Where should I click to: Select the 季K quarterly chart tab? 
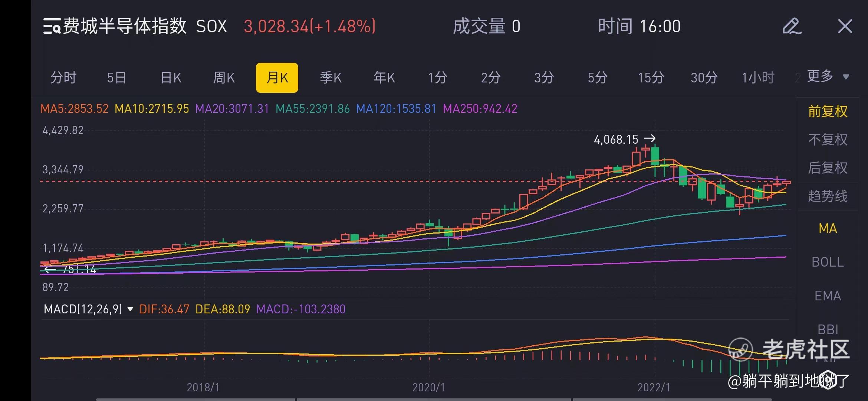click(331, 78)
